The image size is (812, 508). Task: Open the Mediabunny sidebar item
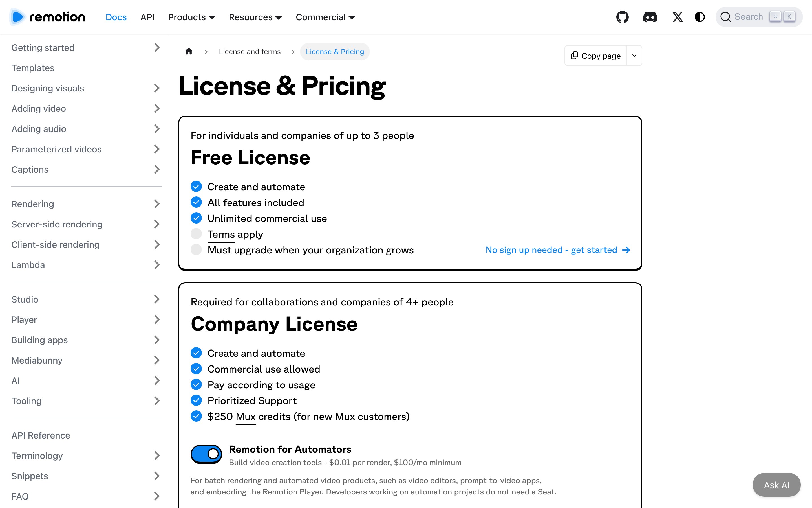(x=37, y=360)
